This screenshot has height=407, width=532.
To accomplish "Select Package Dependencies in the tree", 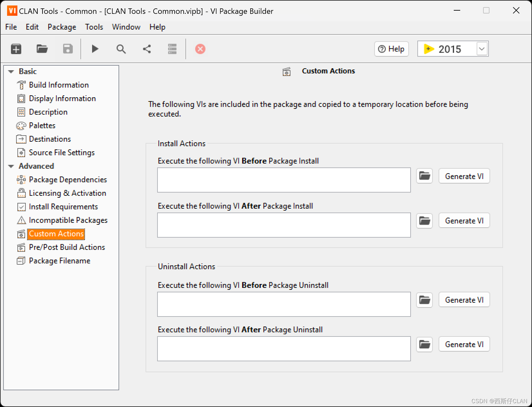I will tap(68, 180).
